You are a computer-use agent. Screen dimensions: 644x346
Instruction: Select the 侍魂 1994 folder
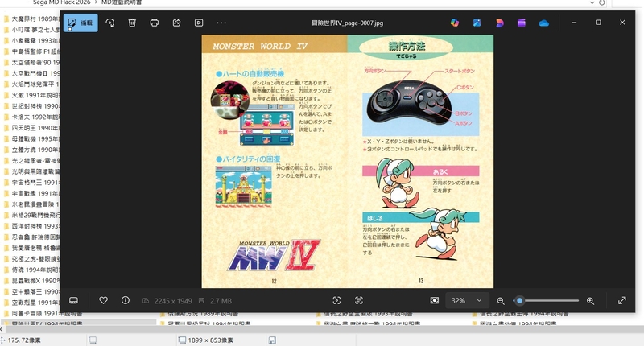pyautogui.click(x=32, y=270)
